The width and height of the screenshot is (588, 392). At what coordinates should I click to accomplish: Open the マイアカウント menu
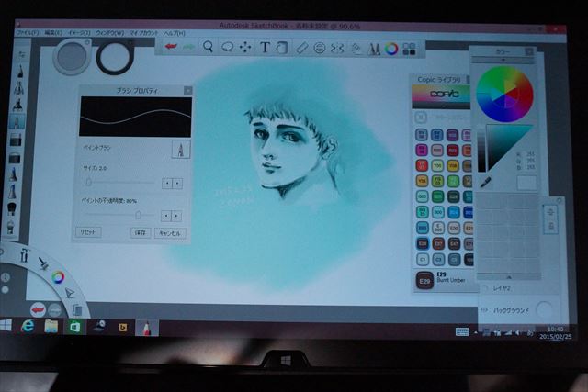143,33
